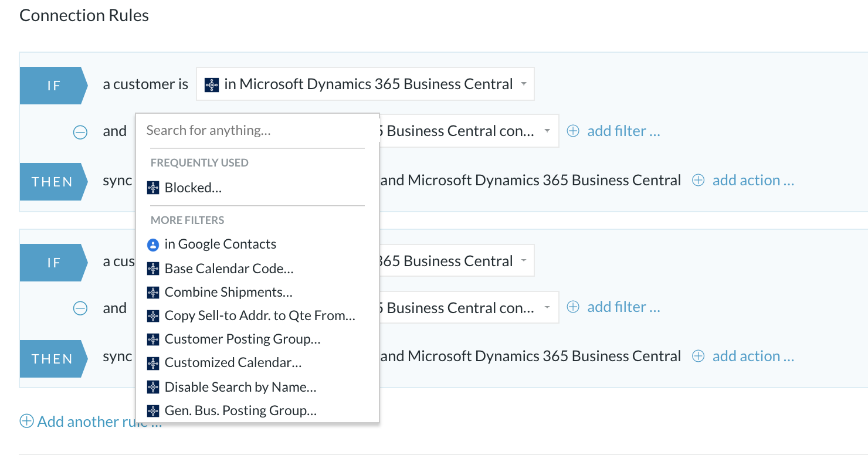Image resolution: width=868 pixels, height=455 pixels.
Task: Click the Business Central icon in first rule dropdown
Action: click(212, 84)
